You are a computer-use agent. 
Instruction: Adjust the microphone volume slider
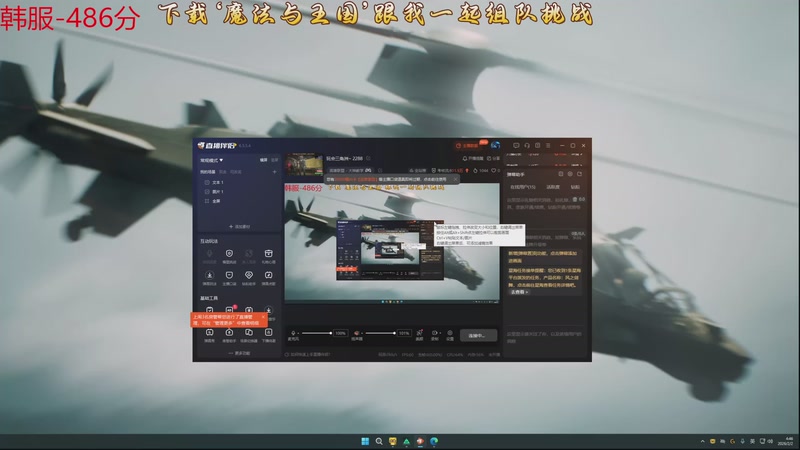tap(317, 333)
